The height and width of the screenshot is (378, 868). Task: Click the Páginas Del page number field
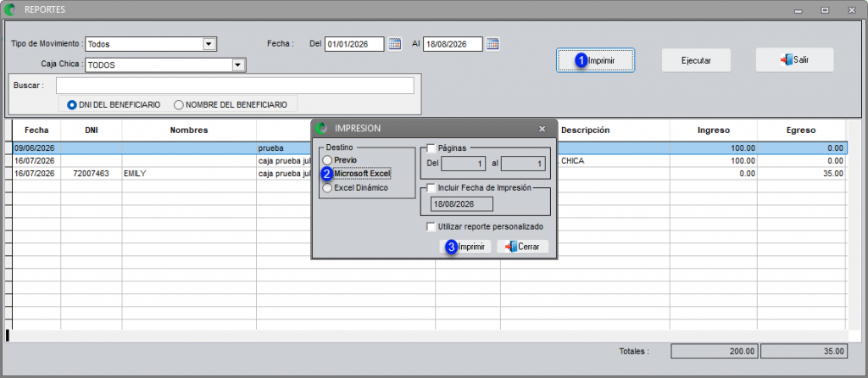(x=464, y=164)
